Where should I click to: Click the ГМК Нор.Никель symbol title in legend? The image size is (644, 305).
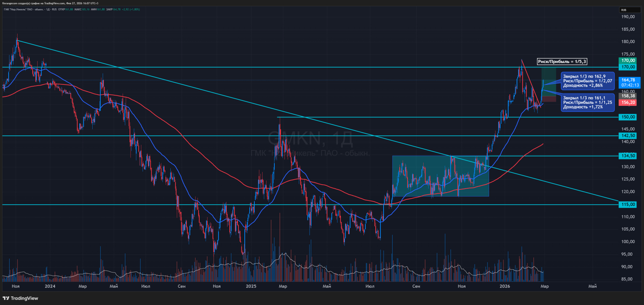30,10
